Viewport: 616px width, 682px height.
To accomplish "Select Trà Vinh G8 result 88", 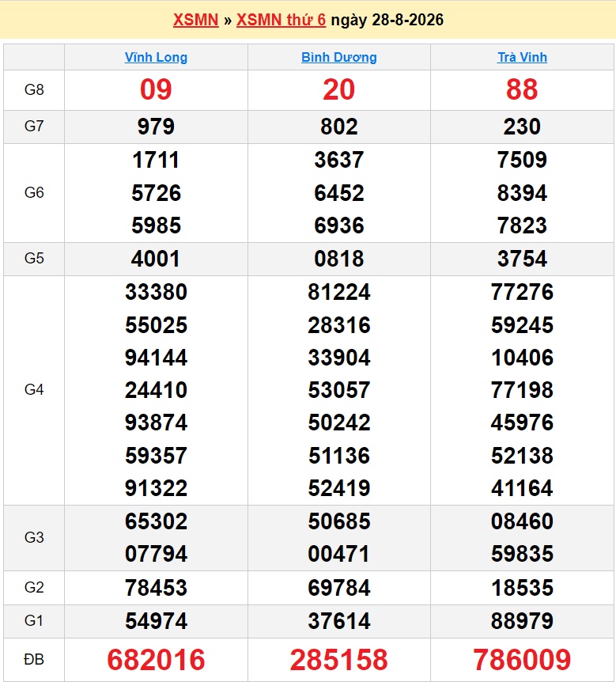I will tap(522, 89).
